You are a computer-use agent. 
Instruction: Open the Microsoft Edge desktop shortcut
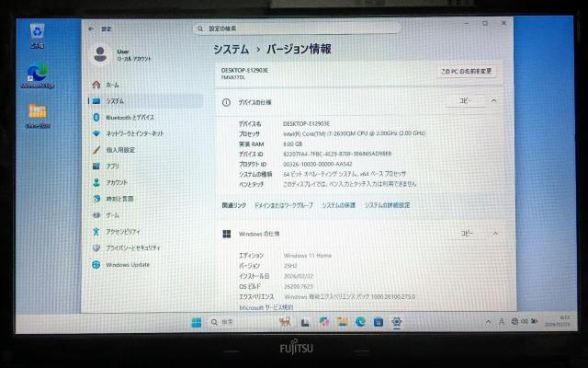pyautogui.click(x=38, y=75)
